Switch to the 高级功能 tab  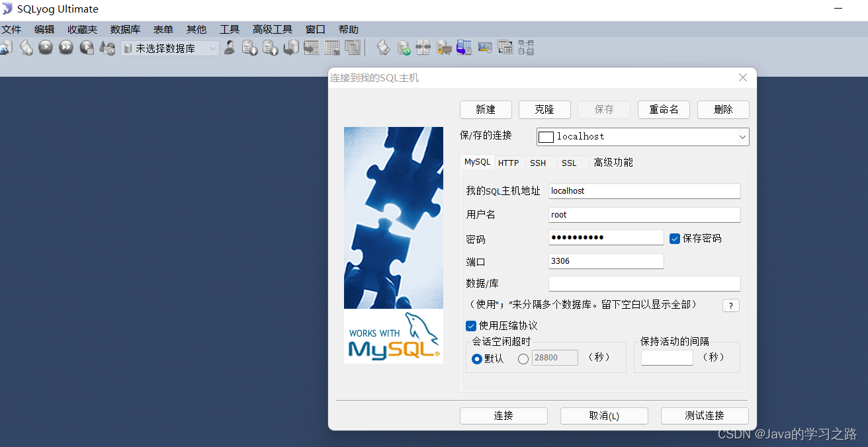pyautogui.click(x=613, y=163)
